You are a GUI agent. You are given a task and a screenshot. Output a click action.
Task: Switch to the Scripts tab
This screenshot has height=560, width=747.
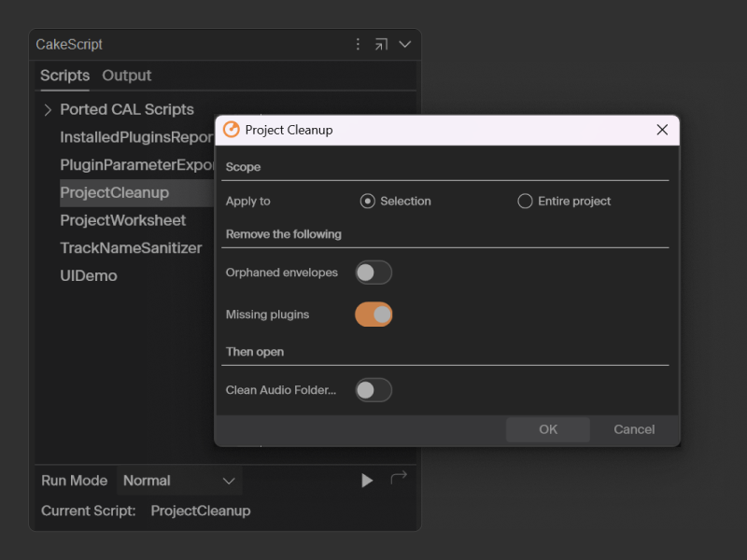[64, 76]
